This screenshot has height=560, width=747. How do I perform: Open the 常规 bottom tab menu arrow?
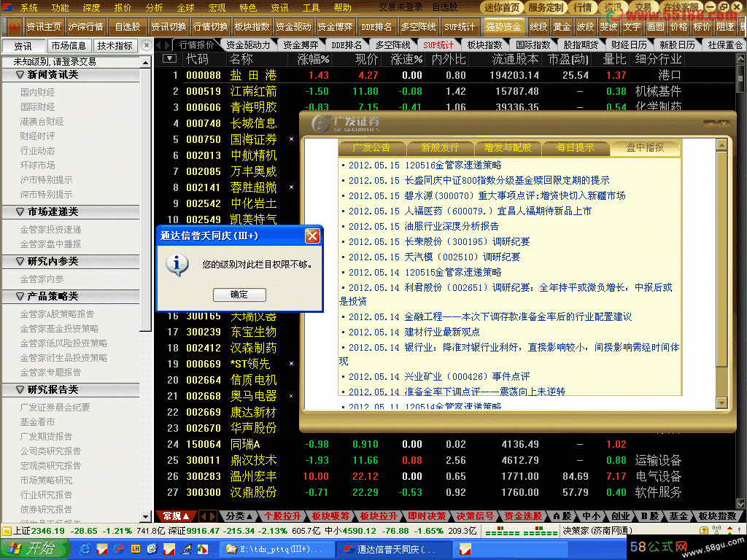[x=186, y=516]
